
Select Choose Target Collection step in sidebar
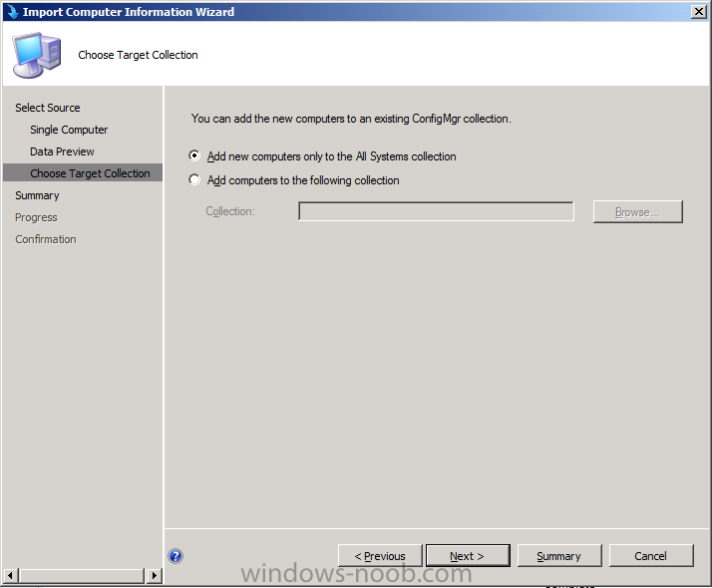83,172
